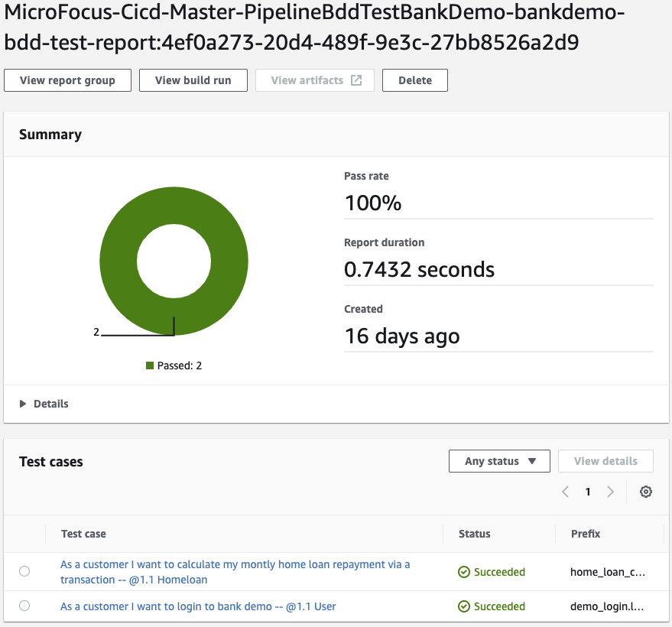Open the table preferences gear icon
Viewport: 672px width, 627px height.
[646, 492]
